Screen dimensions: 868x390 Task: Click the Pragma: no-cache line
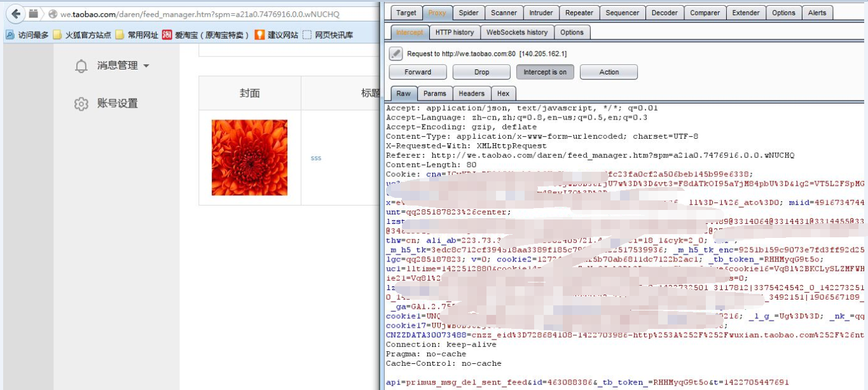point(426,354)
